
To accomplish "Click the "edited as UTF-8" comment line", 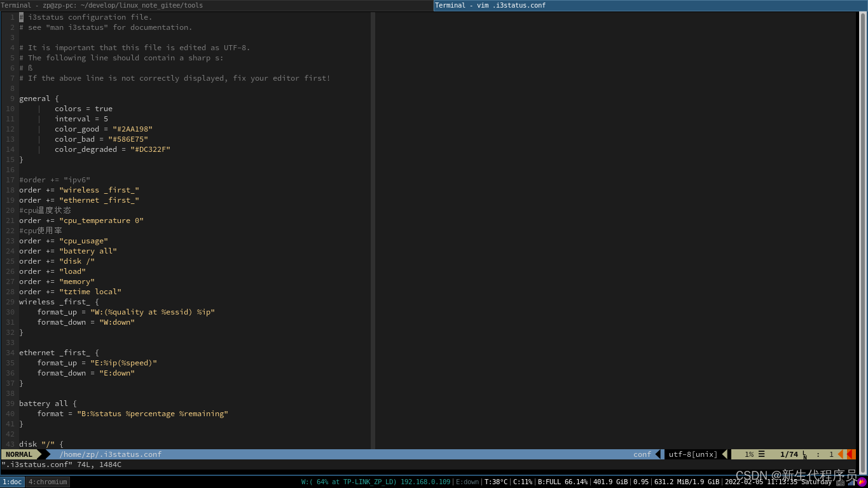I will [135, 48].
